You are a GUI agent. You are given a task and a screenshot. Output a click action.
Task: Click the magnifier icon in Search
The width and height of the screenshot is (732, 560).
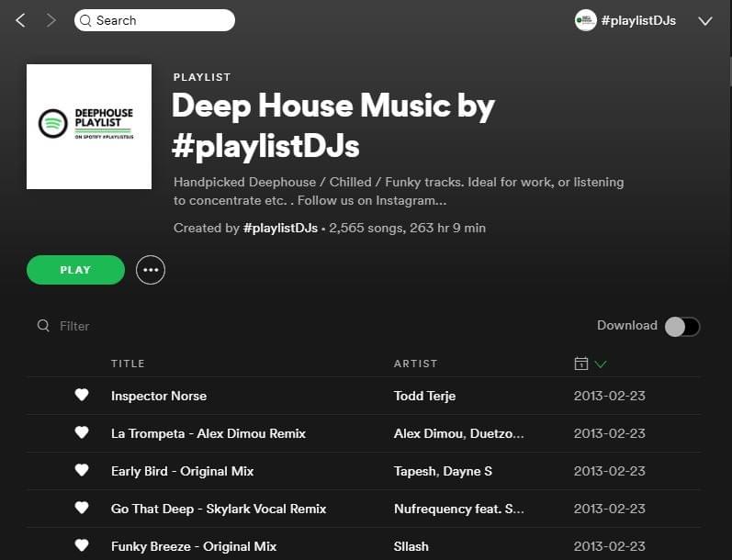85,20
